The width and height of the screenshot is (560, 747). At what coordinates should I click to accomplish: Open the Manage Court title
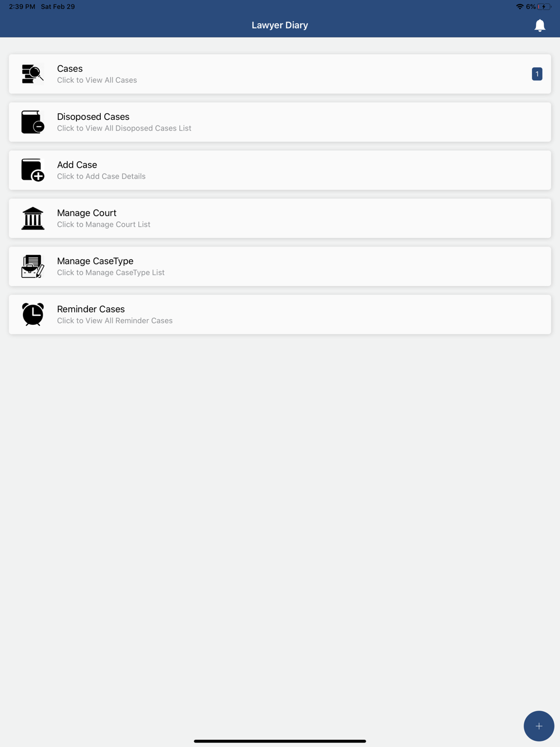point(87,213)
